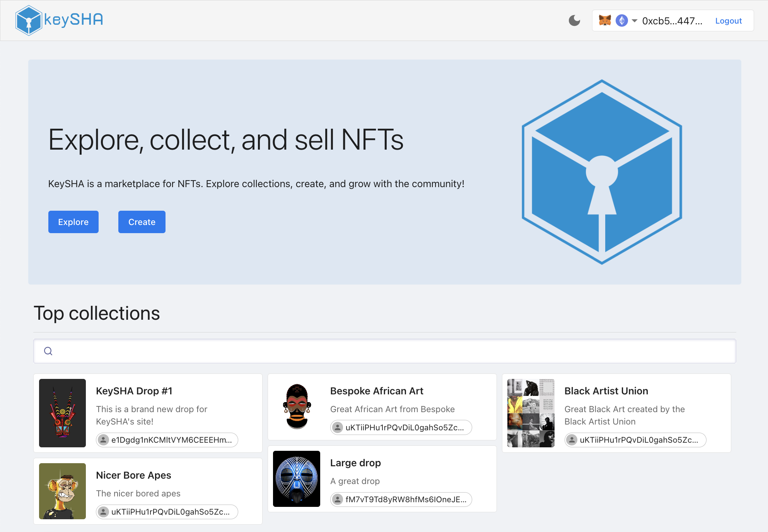768x532 pixels.
Task: Click the Large drop blue mask image
Action: (x=297, y=479)
